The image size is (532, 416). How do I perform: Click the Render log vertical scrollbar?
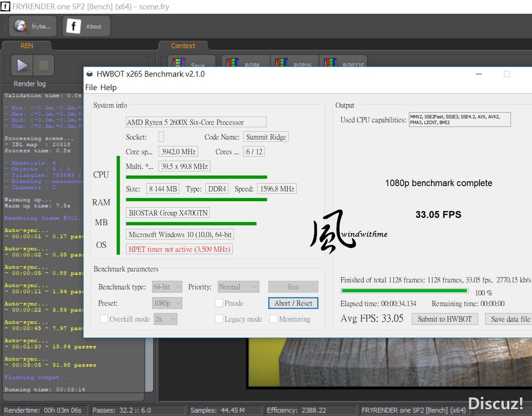(149, 365)
